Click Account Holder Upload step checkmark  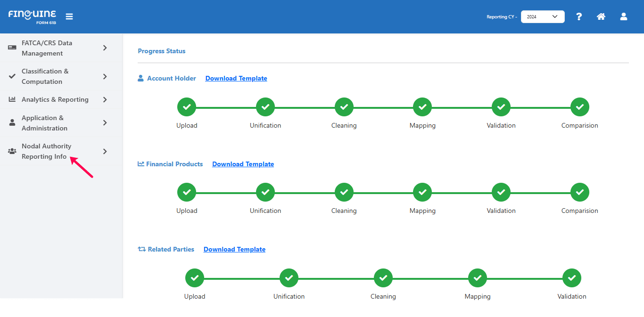(187, 107)
